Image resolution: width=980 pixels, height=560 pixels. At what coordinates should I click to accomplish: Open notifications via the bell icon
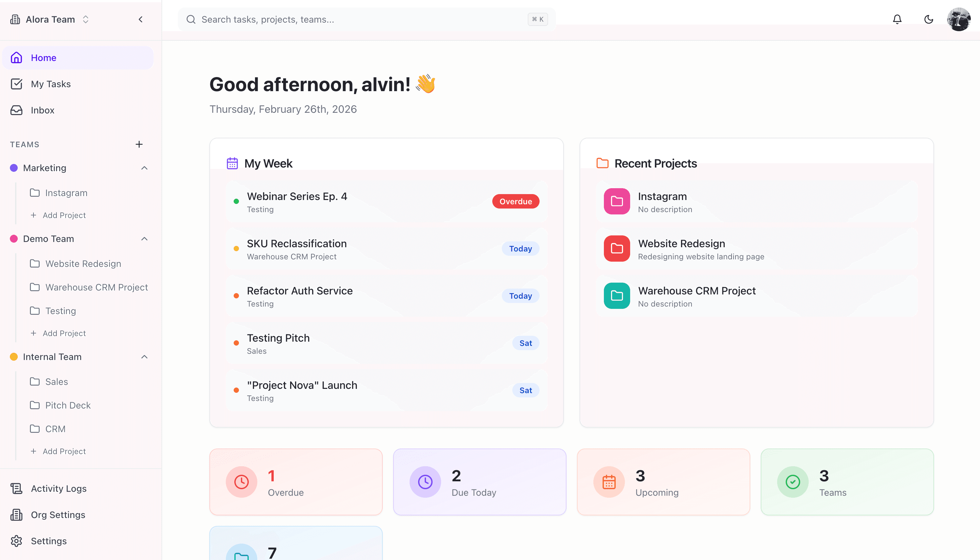coord(897,19)
